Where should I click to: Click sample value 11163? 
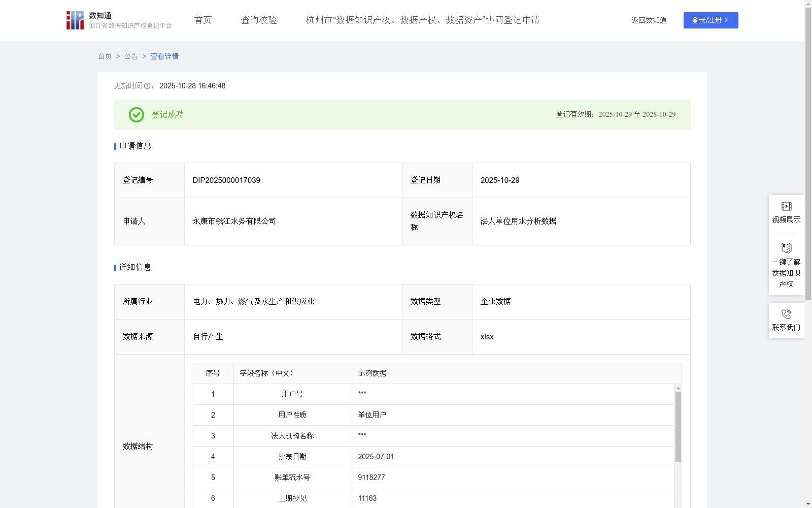pyautogui.click(x=367, y=498)
